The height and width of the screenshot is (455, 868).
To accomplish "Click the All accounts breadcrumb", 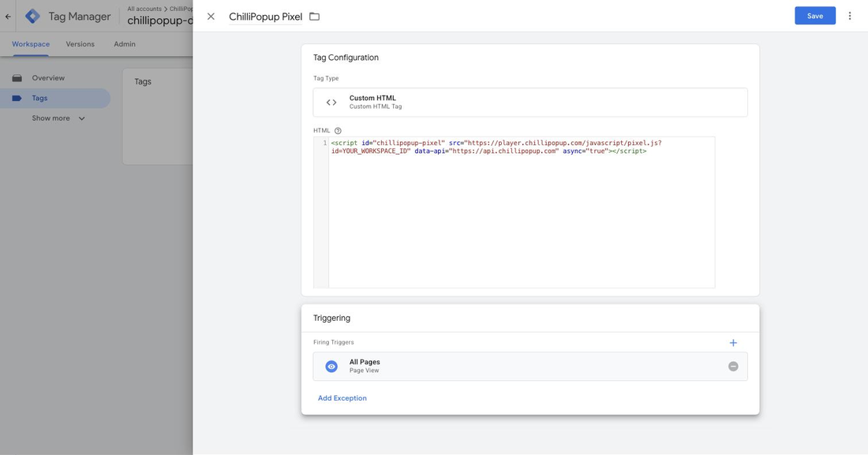I will [144, 9].
